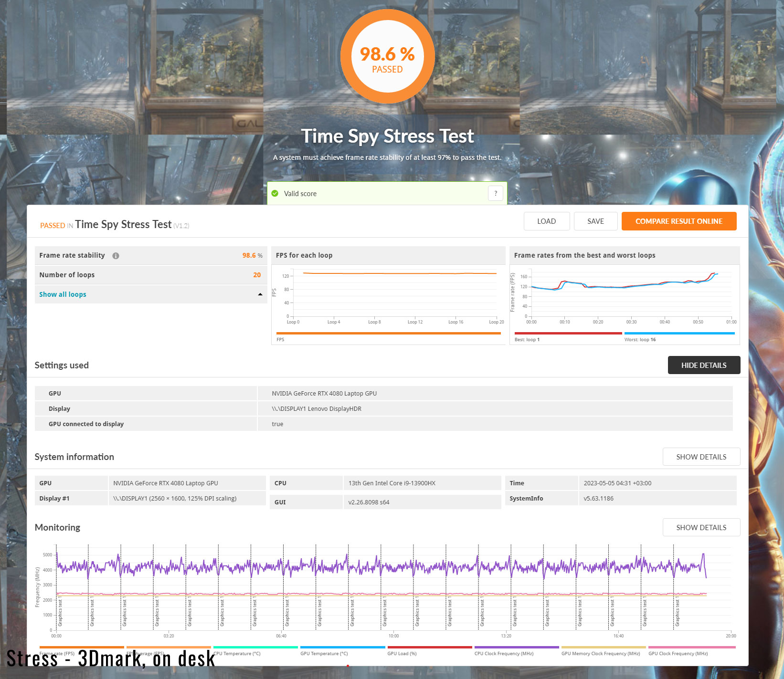Click the PASSED IN Time Spy Stress Test heading
The image size is (784, 679).
[x=115, y=224]
